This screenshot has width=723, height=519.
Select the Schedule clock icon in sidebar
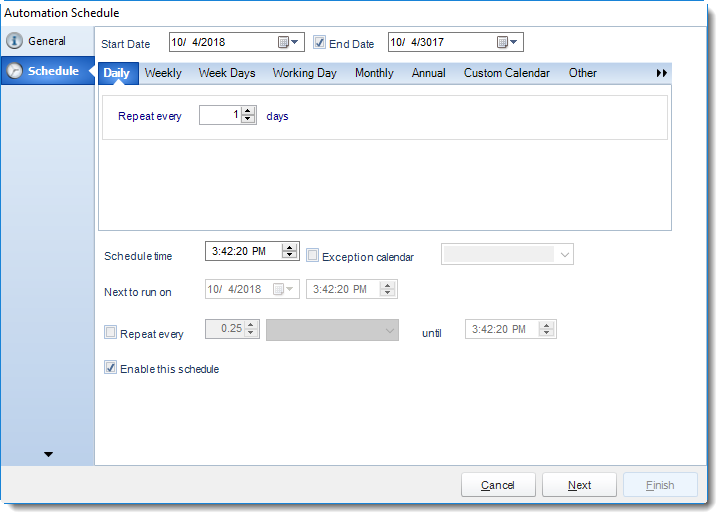tap(14, 71)
